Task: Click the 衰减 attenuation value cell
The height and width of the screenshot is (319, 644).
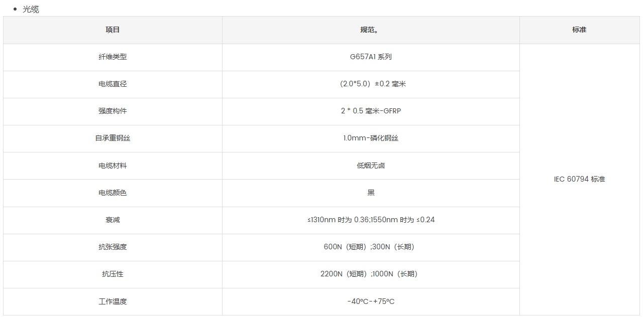Action: click(x=371, y=220)
